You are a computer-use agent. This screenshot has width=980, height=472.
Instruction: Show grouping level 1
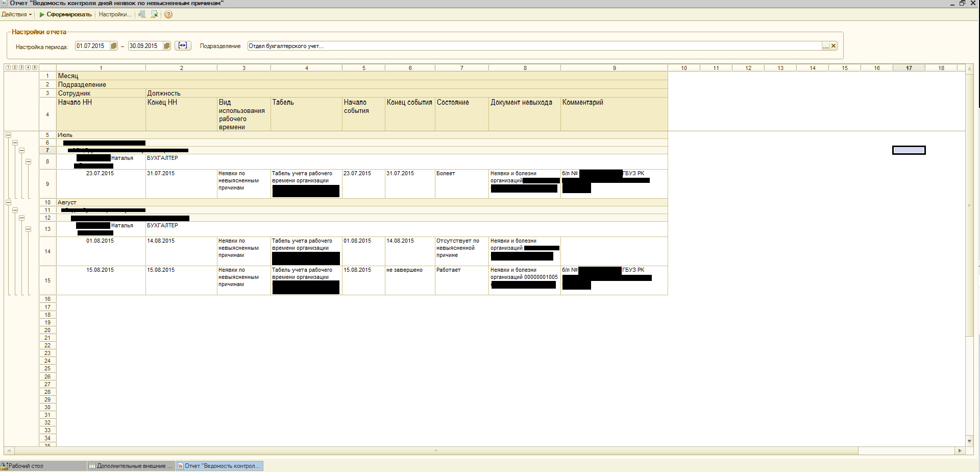pos(8,67)
